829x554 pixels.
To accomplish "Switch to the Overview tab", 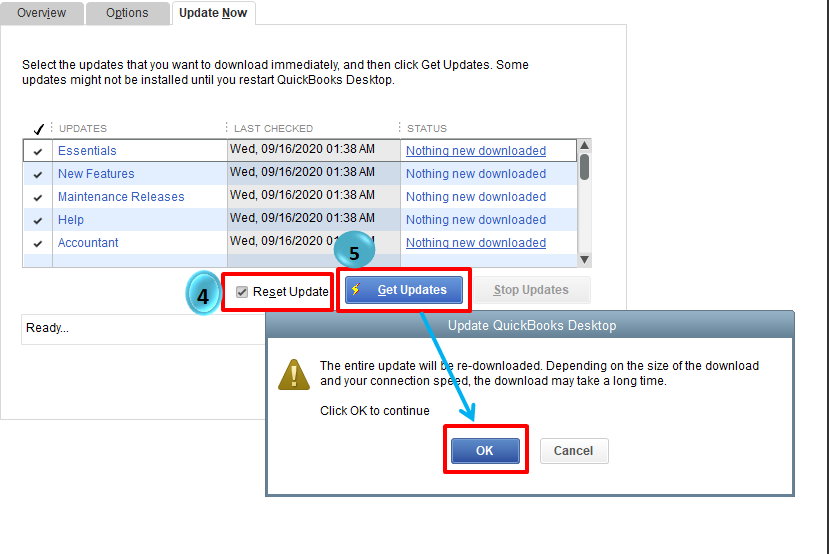I will (41, 13).
